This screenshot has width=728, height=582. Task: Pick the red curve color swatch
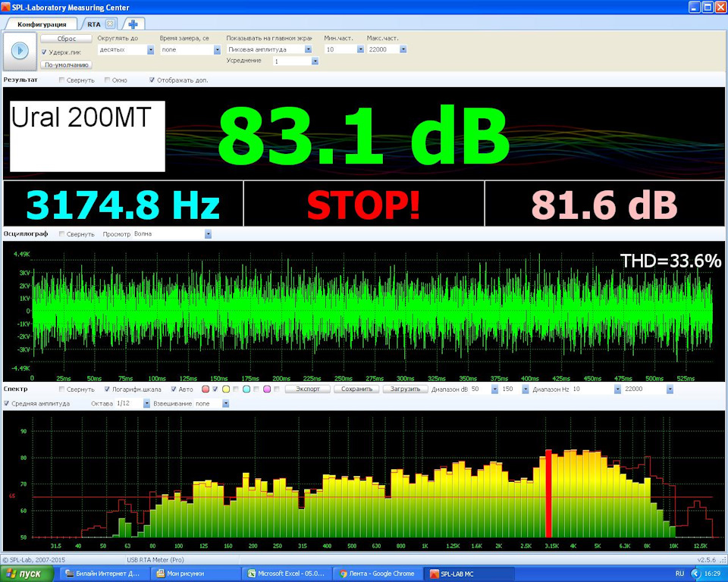point(206,389)
